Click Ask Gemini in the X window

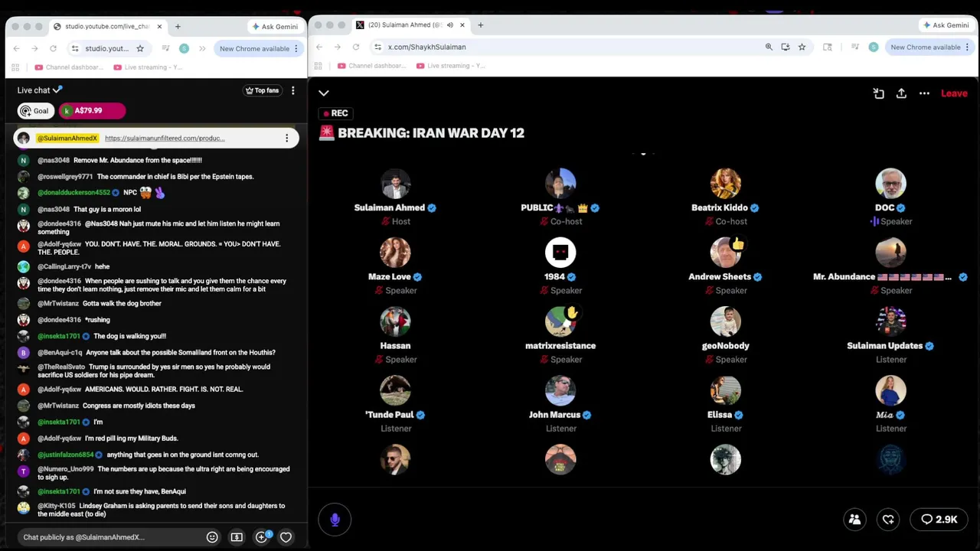[947, 25]
